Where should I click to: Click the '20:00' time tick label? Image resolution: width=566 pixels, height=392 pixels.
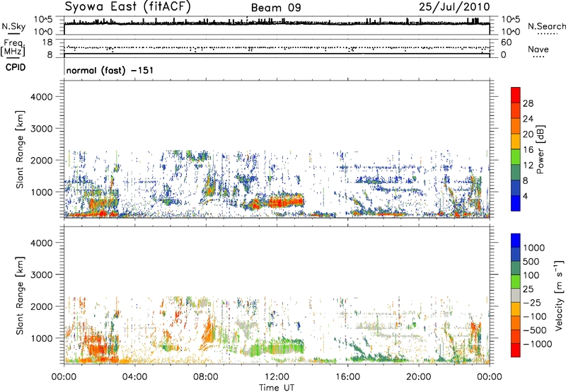(419, 377)
